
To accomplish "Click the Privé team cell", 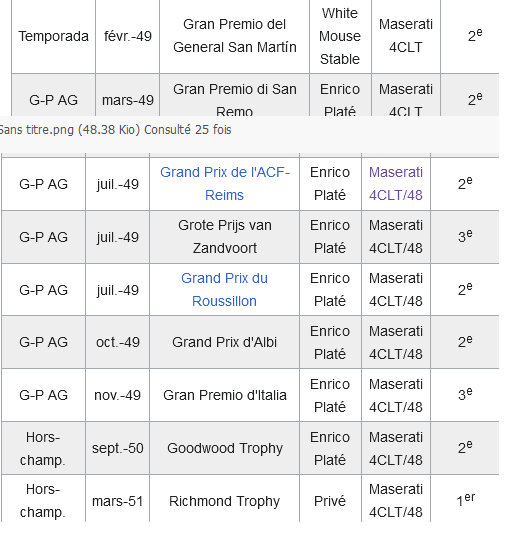I will [x=330, y=501].
